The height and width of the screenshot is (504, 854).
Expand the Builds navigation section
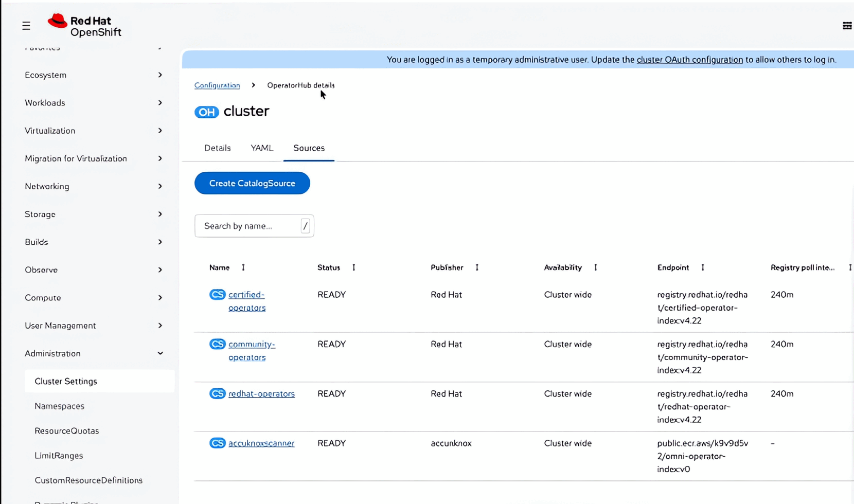pyautogui.click(x=94, y=242)
